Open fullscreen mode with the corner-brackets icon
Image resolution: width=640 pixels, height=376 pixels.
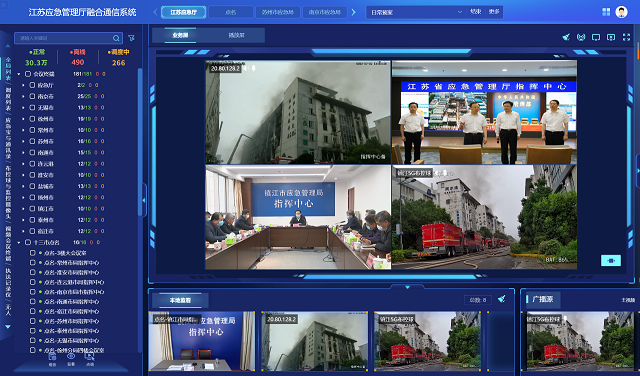point(627,37)
